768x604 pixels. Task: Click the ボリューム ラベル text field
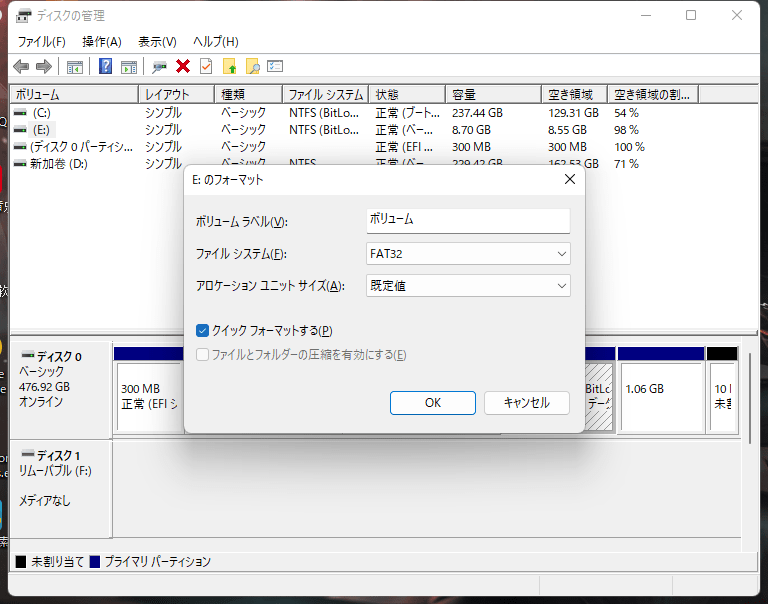point(468,220)
